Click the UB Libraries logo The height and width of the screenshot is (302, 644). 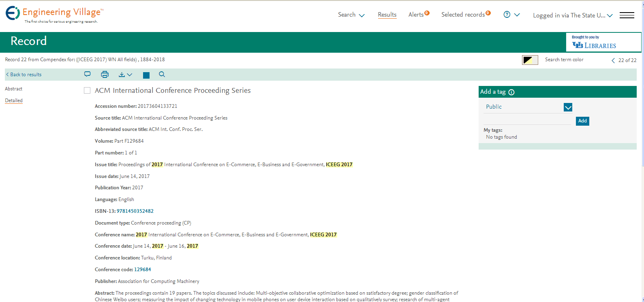(594, 45)
